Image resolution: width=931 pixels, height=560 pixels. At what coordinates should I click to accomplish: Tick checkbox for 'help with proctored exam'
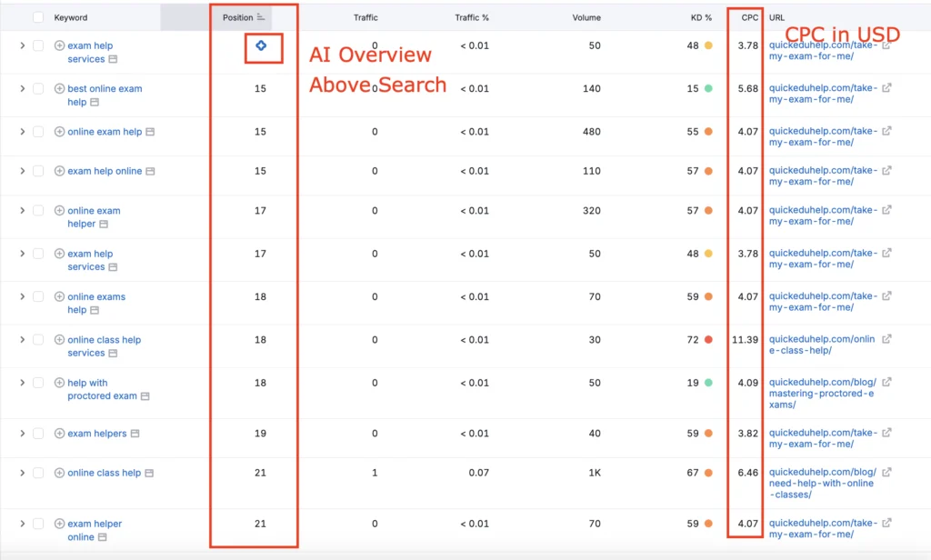tap(38, 383)
